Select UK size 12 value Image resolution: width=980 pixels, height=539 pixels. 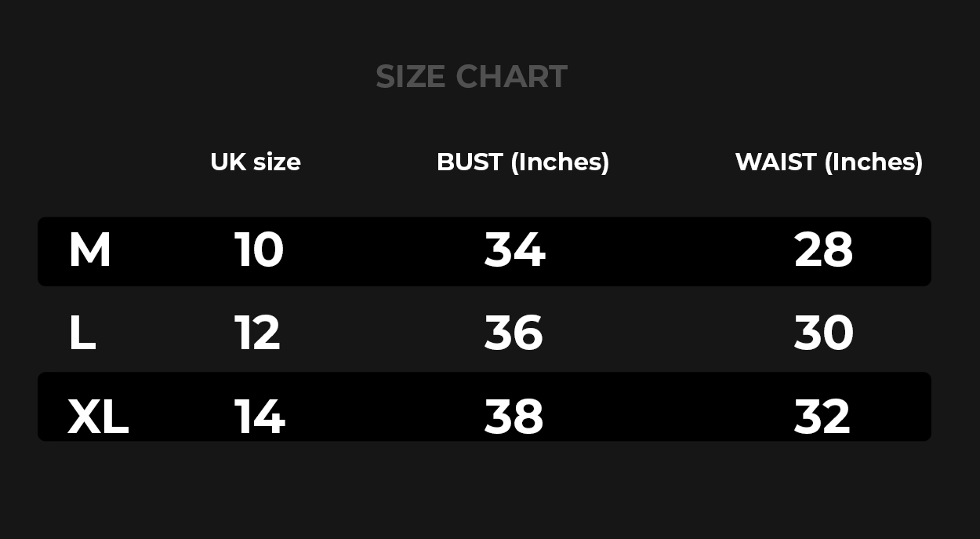point(257,333)
